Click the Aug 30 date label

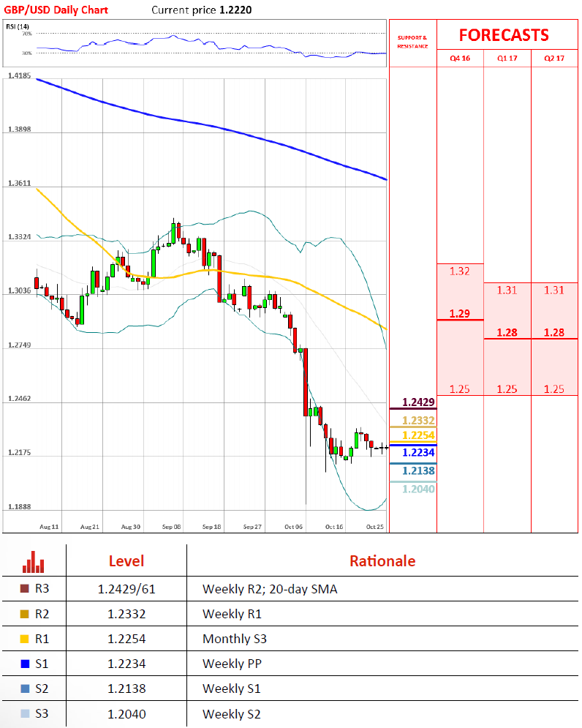130,527
